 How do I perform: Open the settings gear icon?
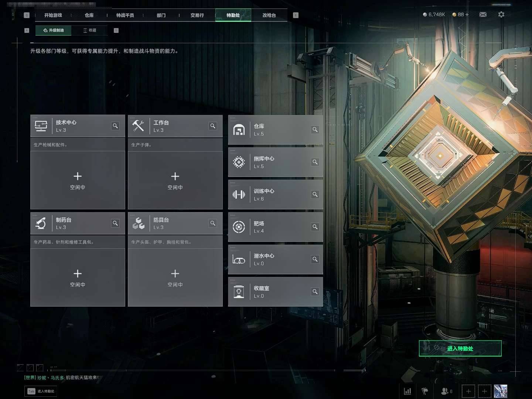(x=501, y=14)
